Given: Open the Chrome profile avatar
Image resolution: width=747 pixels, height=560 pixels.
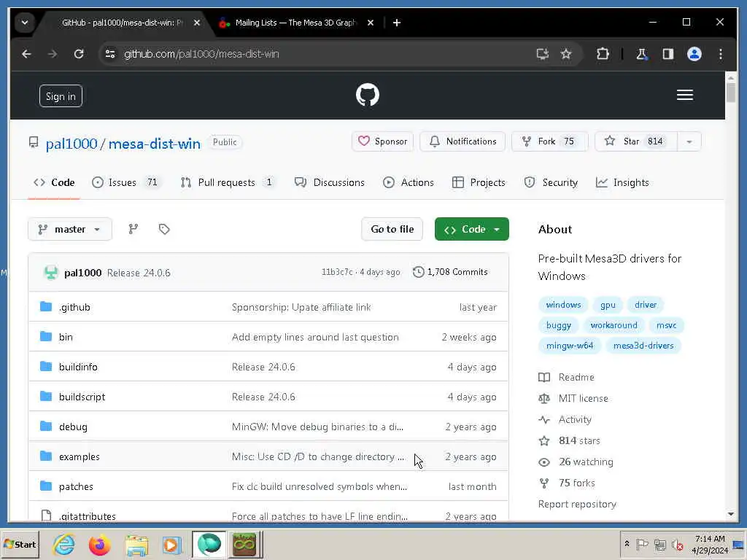Looking at the screenshot, I should [x=694, y=54].
